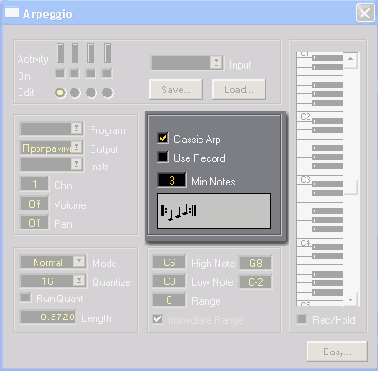378x371 pixels.
Task: Click the Volume value field
Action: (34, 203)
